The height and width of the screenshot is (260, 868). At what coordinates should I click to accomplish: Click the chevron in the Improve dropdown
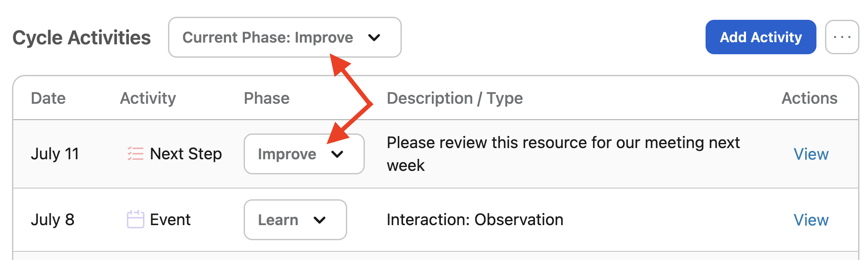337,154
